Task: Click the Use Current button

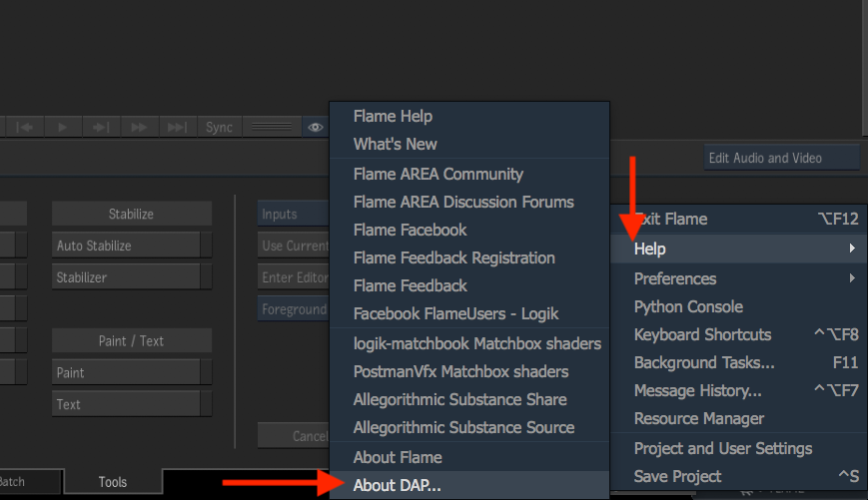Action: click(x=294, y=246)
